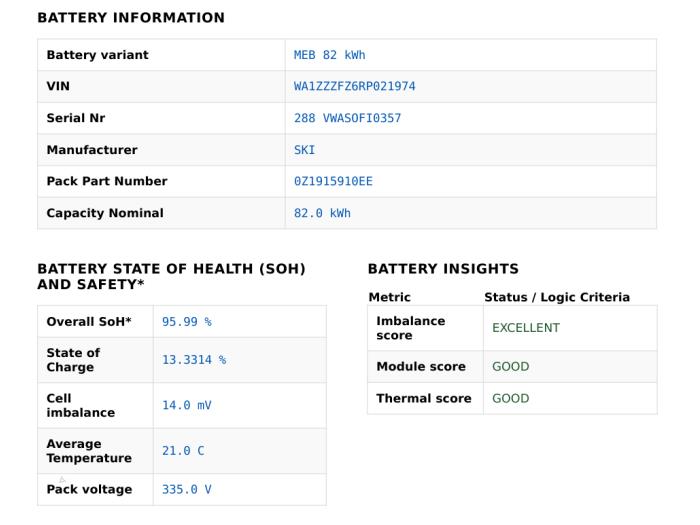Click the 'Status / Logic Criteria' column header
700x525 pixels.
557,297
